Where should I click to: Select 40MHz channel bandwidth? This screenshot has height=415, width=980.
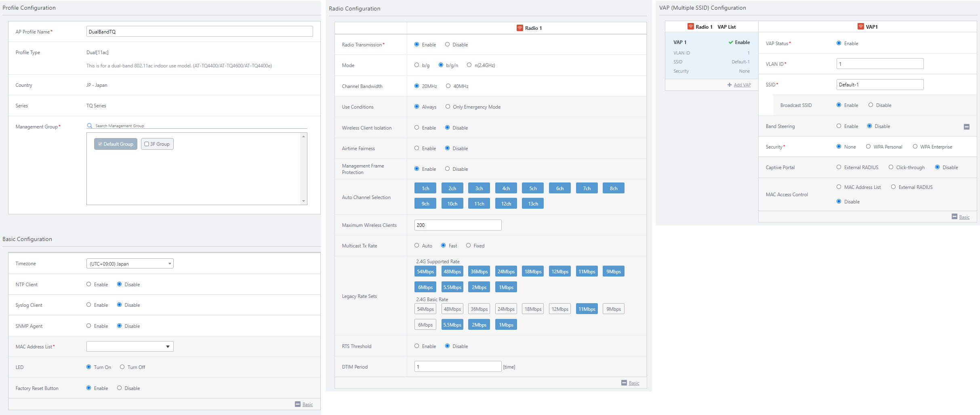pyautogui.click(x=448, y=86)
